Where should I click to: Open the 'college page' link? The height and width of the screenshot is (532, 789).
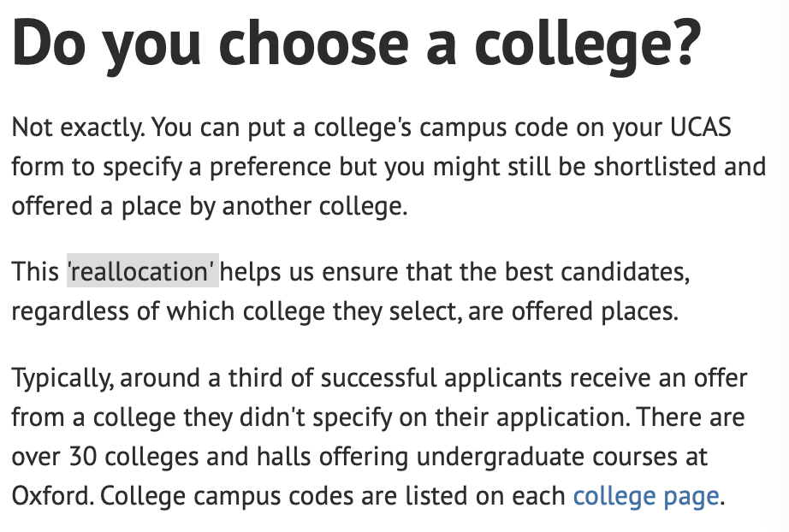(646, 495)
